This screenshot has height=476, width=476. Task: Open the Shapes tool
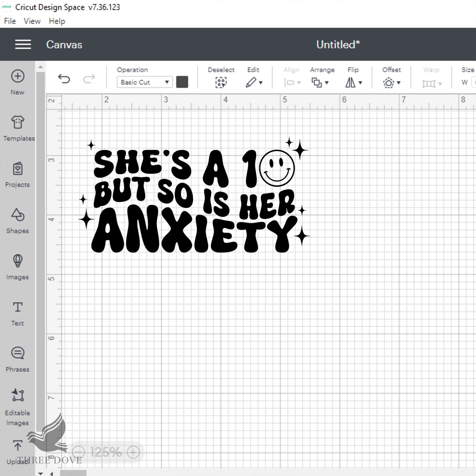pos(17,220)
